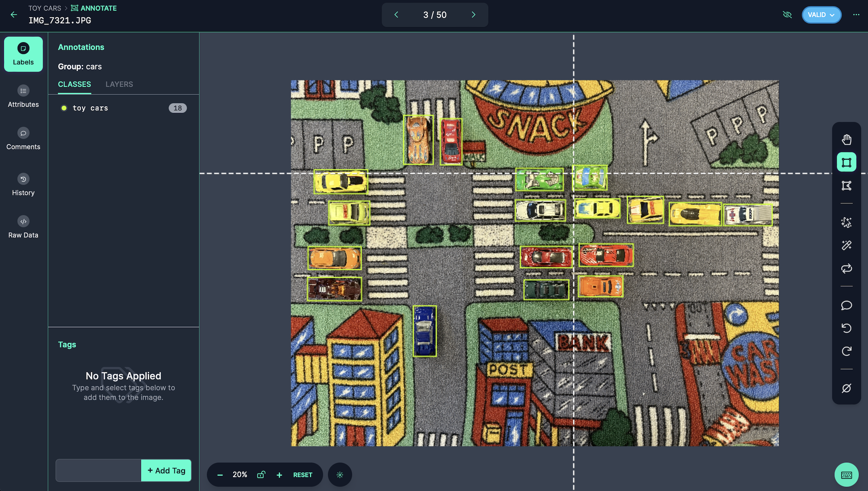Switch to the CLASSES tab
This screenshot has width=868, height=491.
tap(74, 84)
